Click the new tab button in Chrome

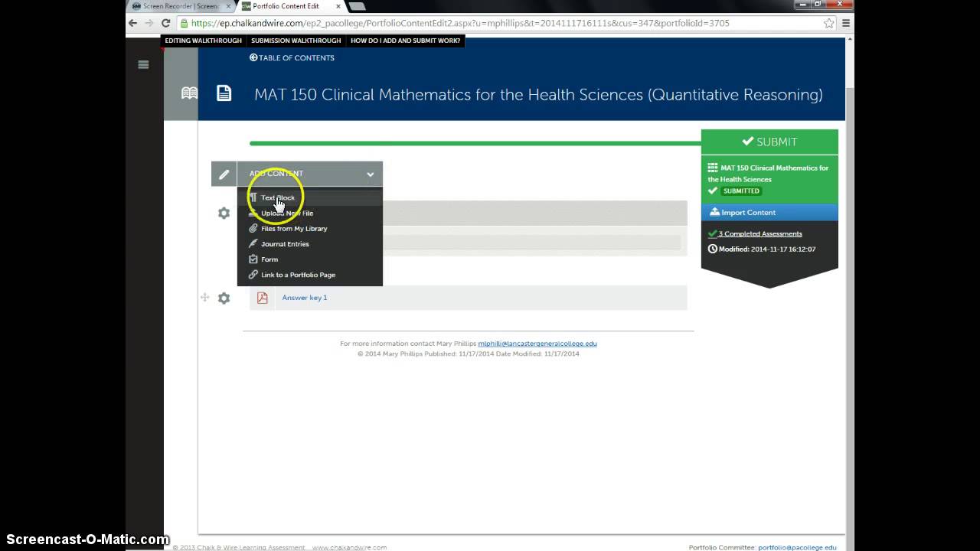point(357,6)
